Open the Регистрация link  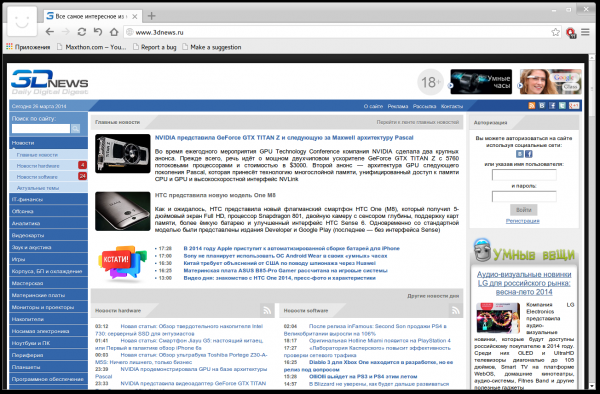522,221
